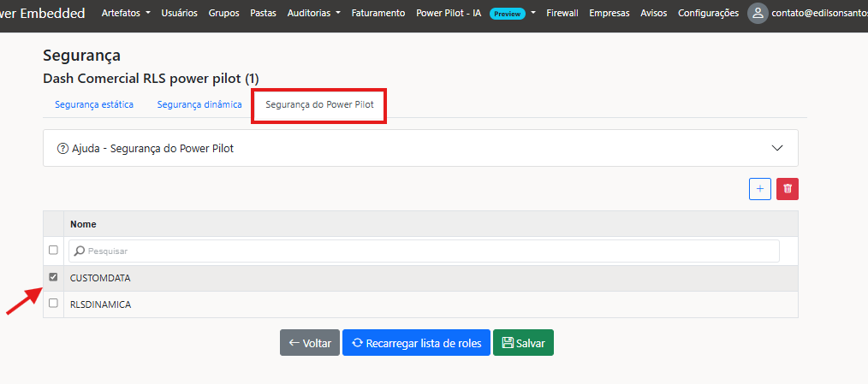The width and height of the screenshot is (868, 384).
Task: Click the help question mark icon
Action: 62,148
